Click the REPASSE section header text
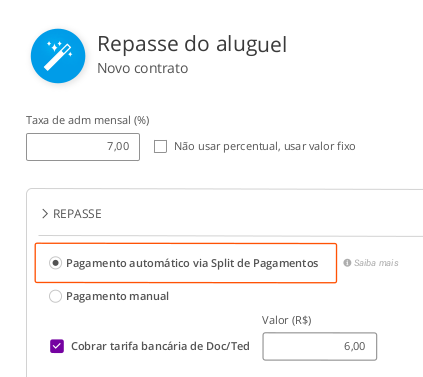 pos(77,214)
